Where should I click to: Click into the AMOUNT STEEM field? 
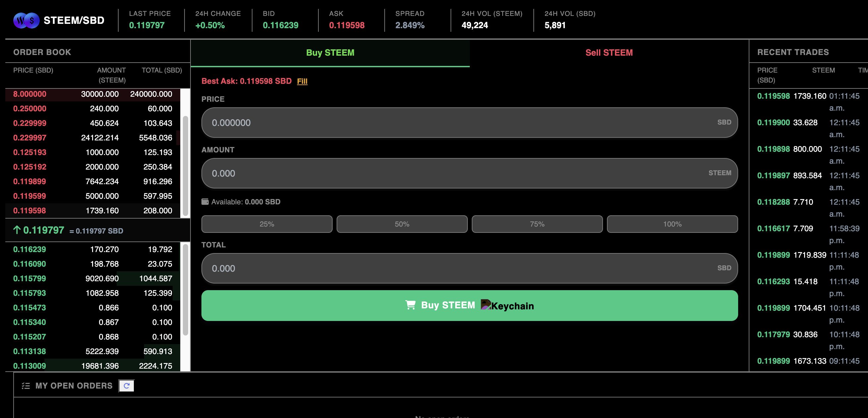point(469,173)
